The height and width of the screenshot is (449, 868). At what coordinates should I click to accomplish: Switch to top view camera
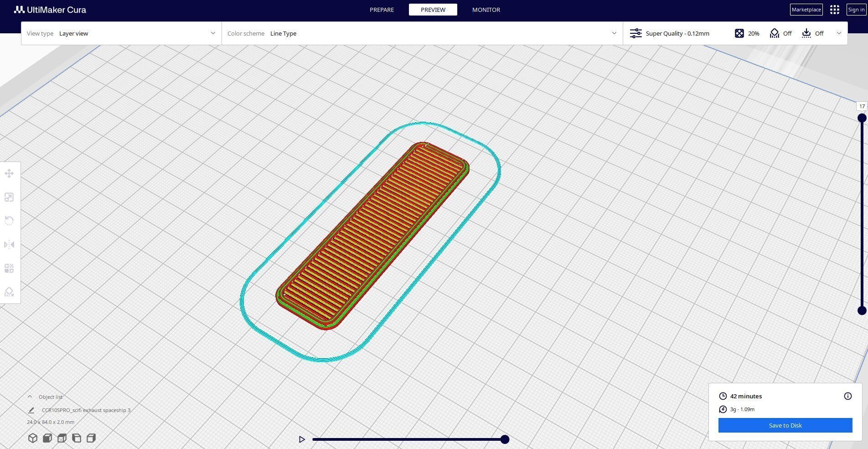click(x=62, y=438)
